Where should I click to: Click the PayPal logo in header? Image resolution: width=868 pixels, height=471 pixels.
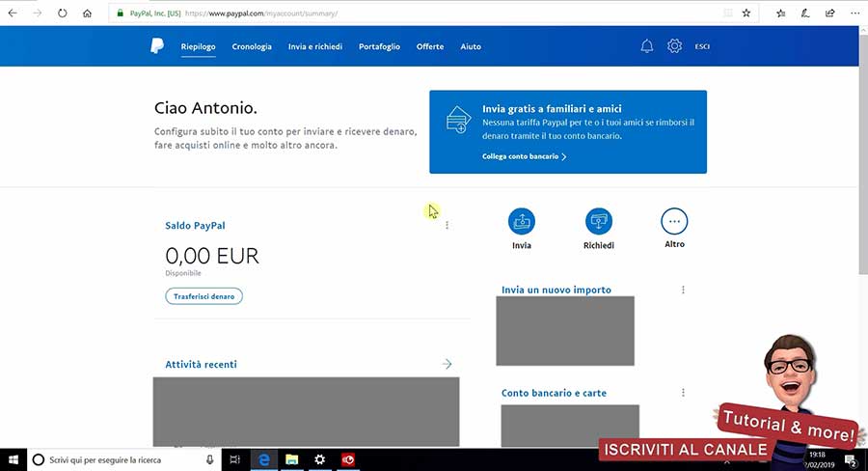[157, 46]
